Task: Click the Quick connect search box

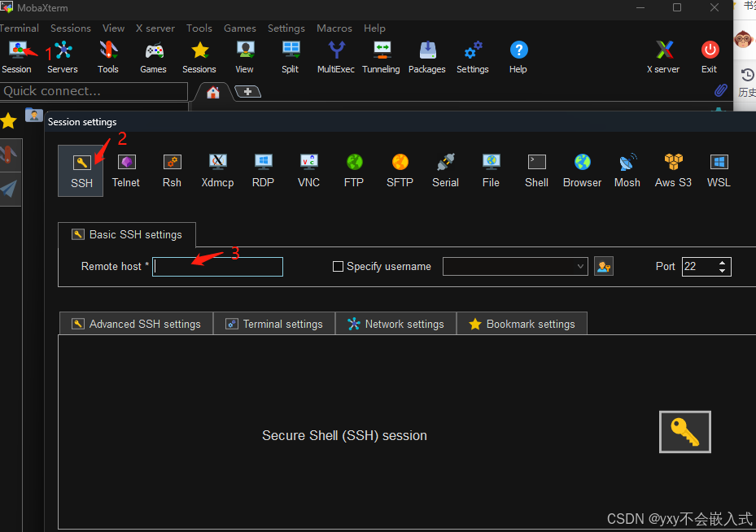Action: coord(94,91)
